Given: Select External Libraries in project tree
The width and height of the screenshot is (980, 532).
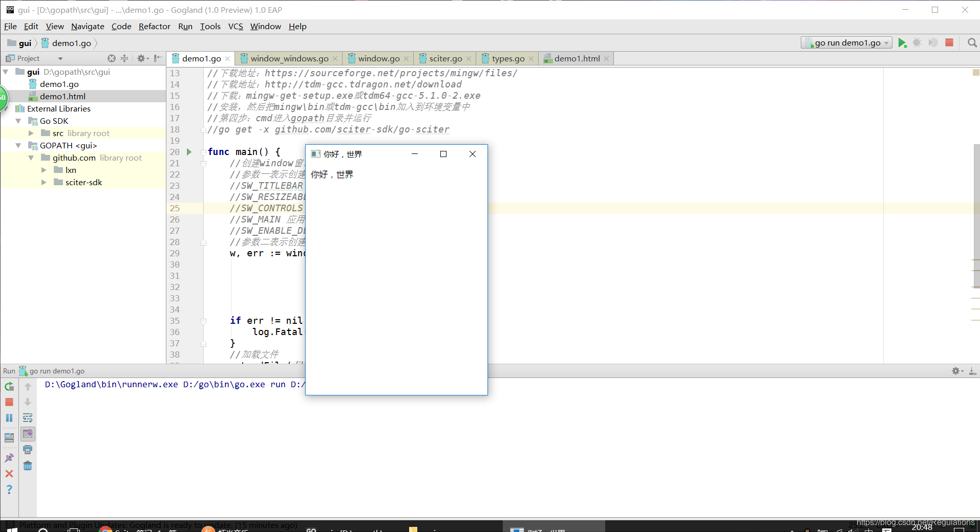Looking at the screenshot, I should point(58,108).
